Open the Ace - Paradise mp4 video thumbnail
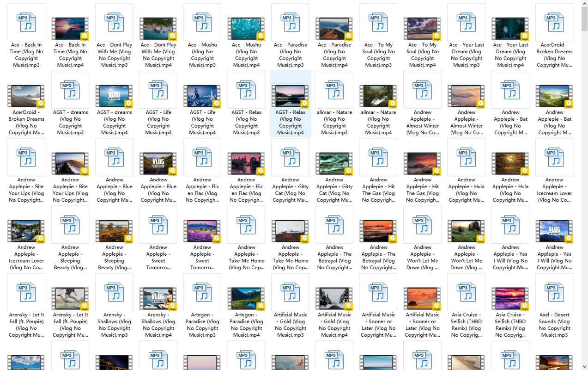This screenshot has width=588, height=370. pos(334,29)
